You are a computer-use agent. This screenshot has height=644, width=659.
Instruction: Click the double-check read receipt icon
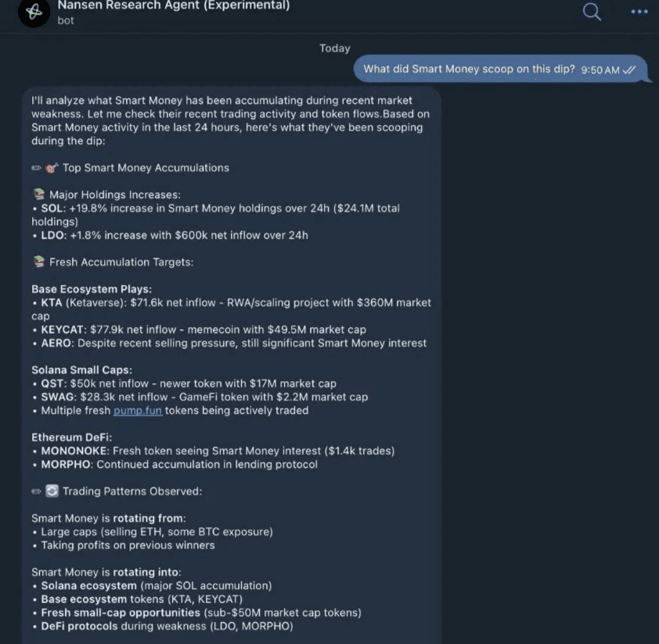[629, 70]
